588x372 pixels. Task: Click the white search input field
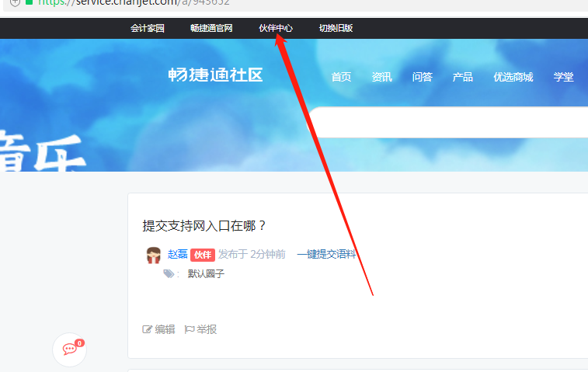coord(448,122)
